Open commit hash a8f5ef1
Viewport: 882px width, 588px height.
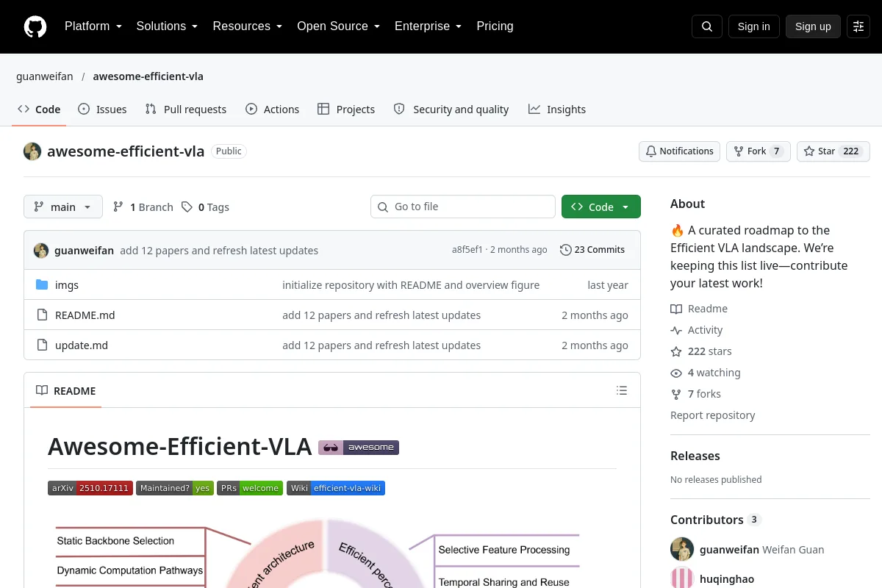point(467,250)
